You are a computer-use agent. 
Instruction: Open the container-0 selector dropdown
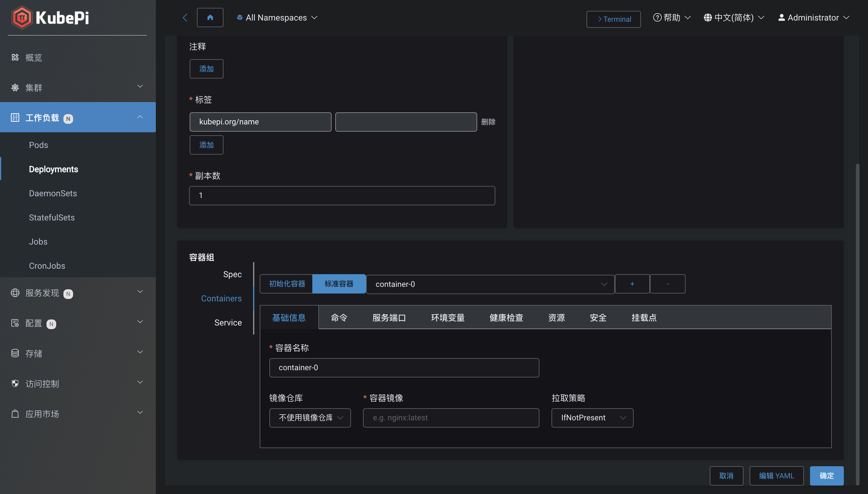[490, 284]
